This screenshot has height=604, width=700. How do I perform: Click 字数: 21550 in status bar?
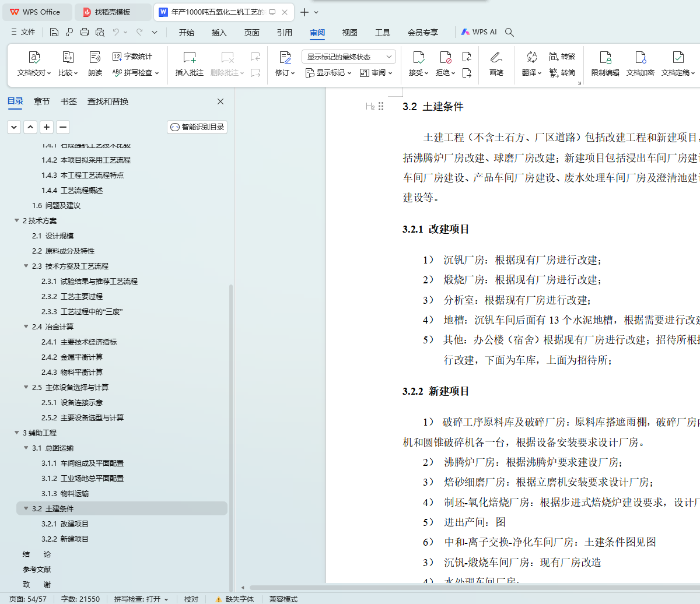pyautogui.click(x=80, y=599)
